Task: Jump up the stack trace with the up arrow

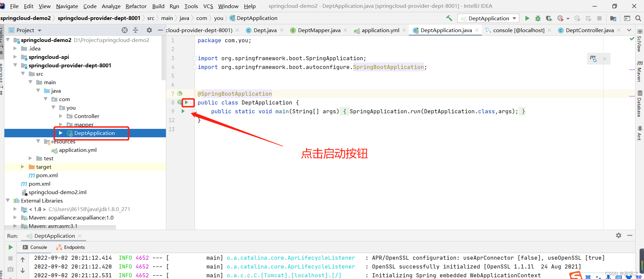Action: click(x=23, y=260)
